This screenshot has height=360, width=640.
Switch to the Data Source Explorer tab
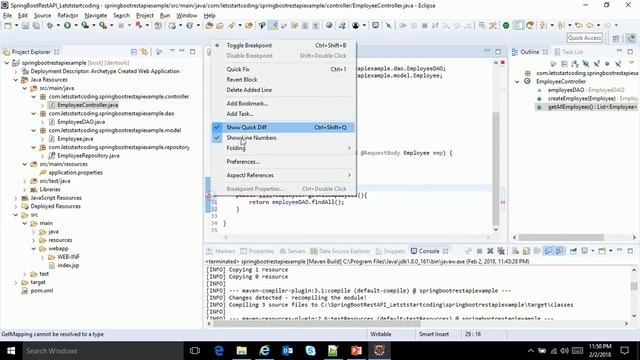(340, 251)
